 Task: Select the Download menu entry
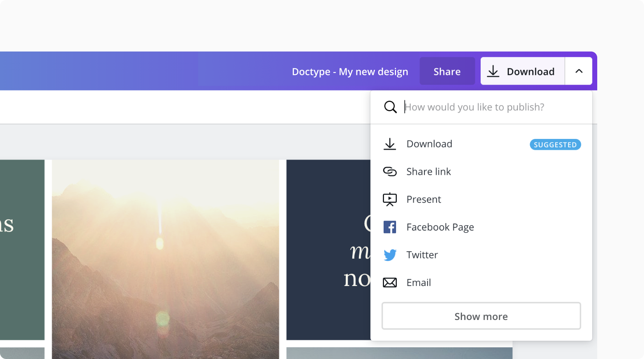[x=429, y=144]
